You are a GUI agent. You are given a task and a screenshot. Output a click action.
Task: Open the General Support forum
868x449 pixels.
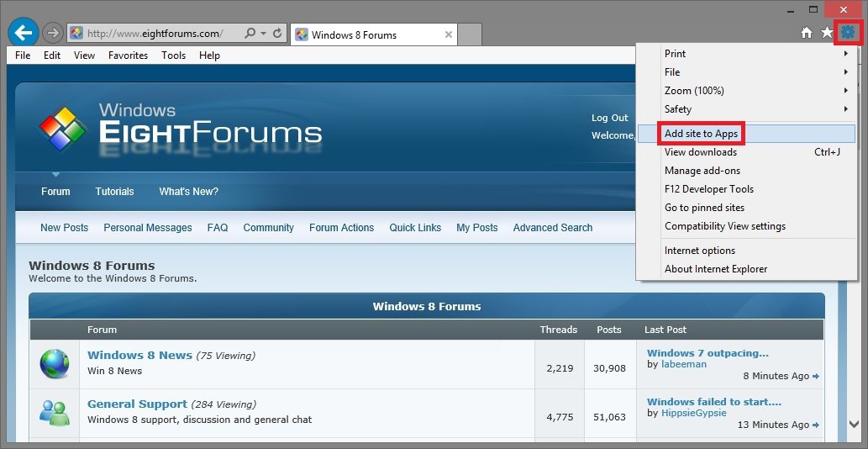tap(137, 404)
